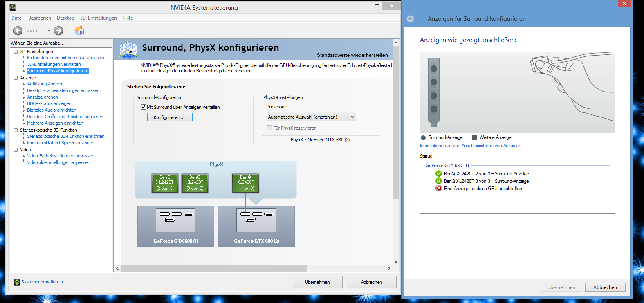Collapse the 3D-Einstellungen tree node
The image size is (644, 303).
16,52
